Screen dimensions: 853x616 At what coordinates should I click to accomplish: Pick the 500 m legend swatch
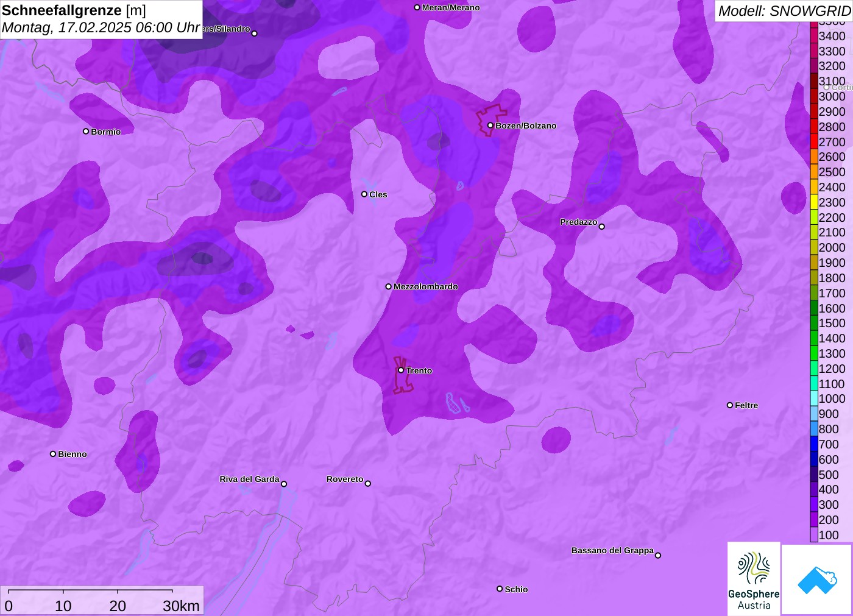pyautogui.click(x=814, y=475)
